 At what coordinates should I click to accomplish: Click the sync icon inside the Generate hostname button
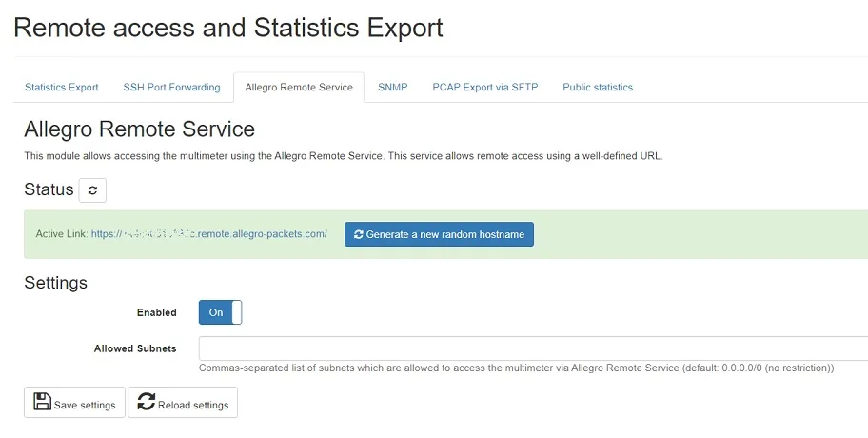(358, 234)
